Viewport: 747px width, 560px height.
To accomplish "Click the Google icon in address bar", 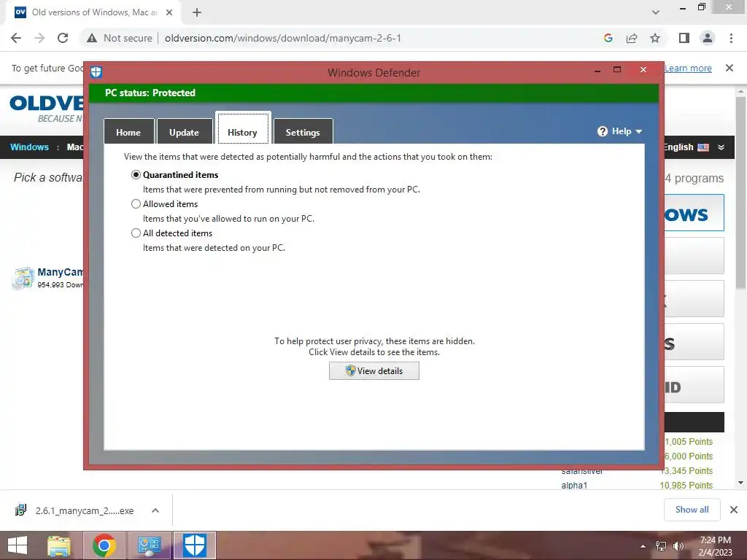I will 608,38.
